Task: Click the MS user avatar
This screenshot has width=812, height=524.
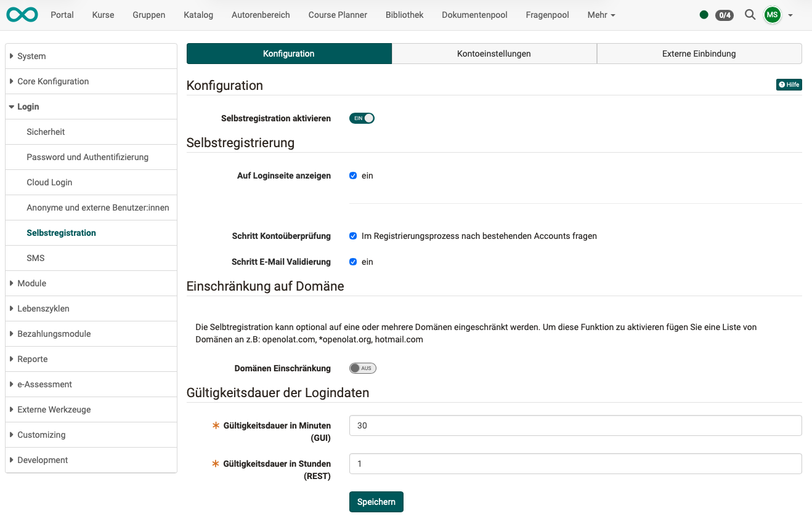Action: (772, 15)
